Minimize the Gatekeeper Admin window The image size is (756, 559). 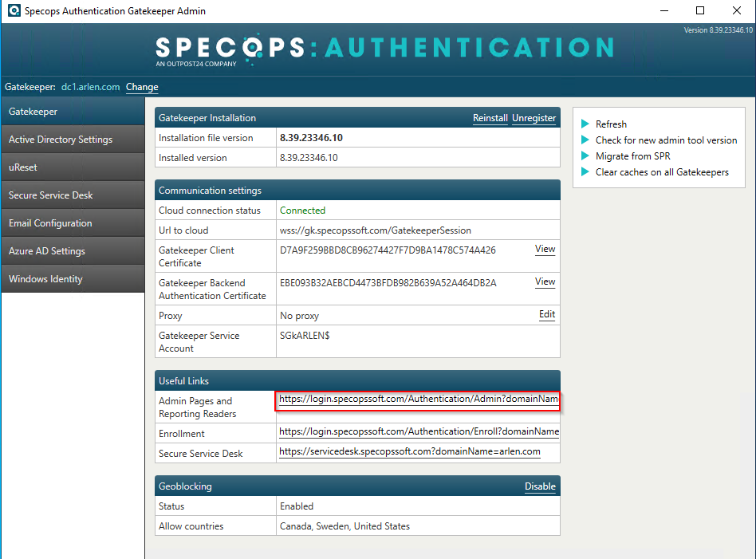pos(664,10)
